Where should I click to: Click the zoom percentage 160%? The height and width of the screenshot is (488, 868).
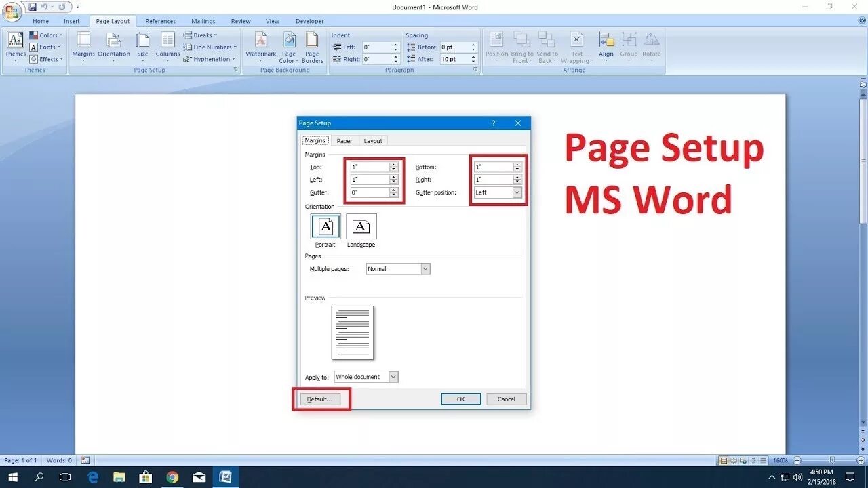pyautogui.click(x=781, y=460)
